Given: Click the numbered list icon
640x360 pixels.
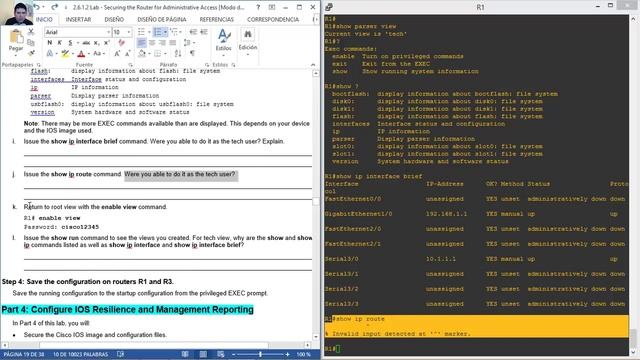Looking at the screenshot, I should click(x=158, y=32).
